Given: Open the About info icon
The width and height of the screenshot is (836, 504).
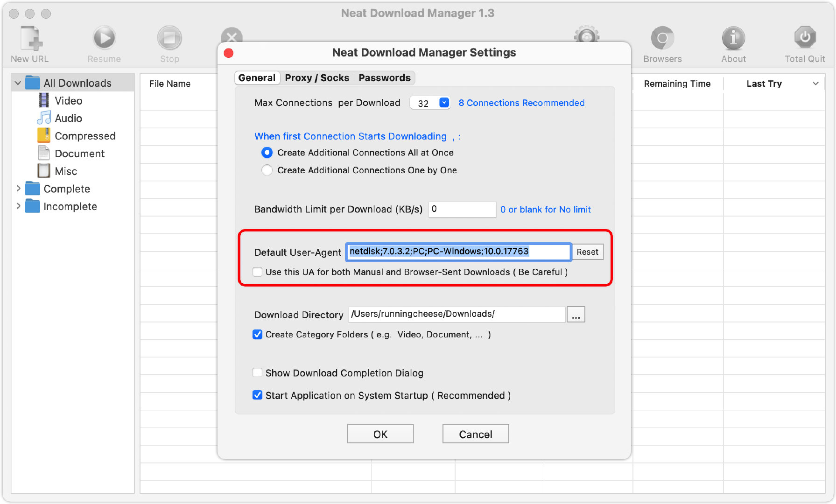Looking at the screenshot, I should pos(733,38).
